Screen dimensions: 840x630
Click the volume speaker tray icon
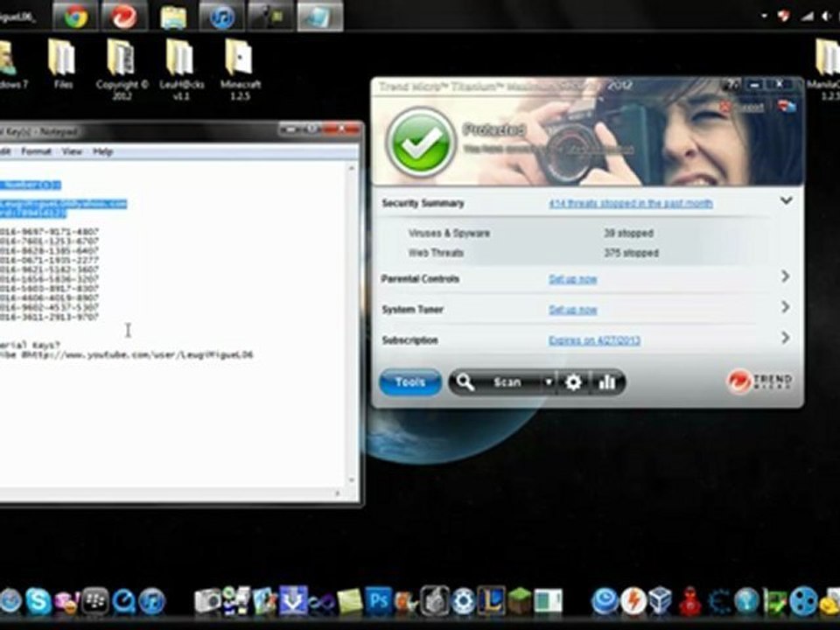827,17
